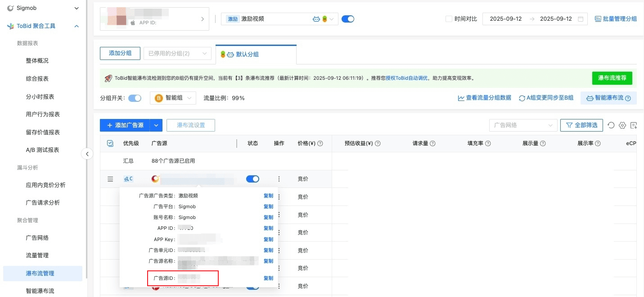This screenshot has height=297, width=644.
Task: Open the 已停用的分组(2) dropdown
Action: [177, 53]
